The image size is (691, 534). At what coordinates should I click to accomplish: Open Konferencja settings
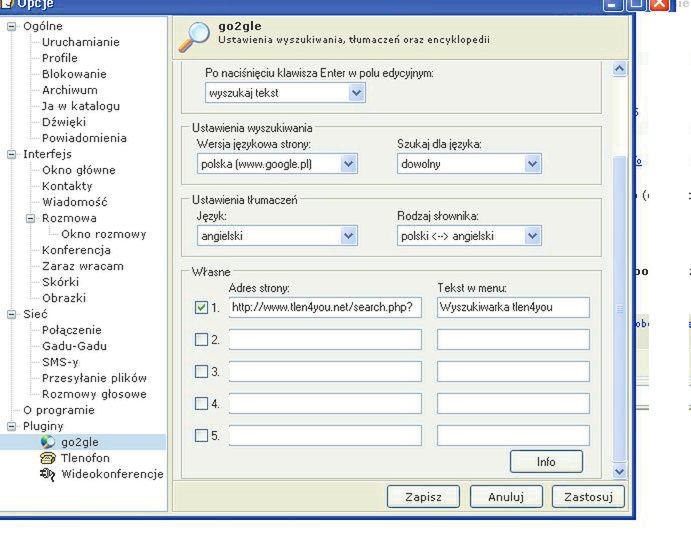tap(76, 250)
